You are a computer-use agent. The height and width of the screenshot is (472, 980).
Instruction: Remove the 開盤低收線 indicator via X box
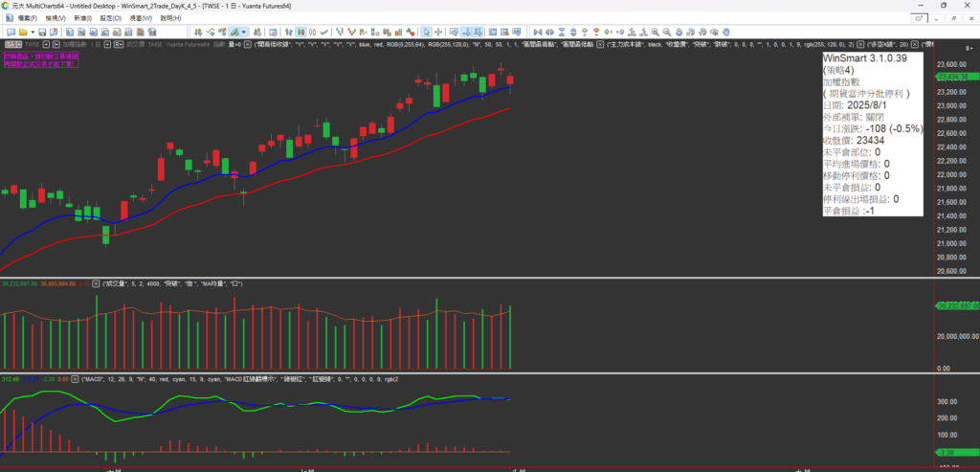coord(248,44)
